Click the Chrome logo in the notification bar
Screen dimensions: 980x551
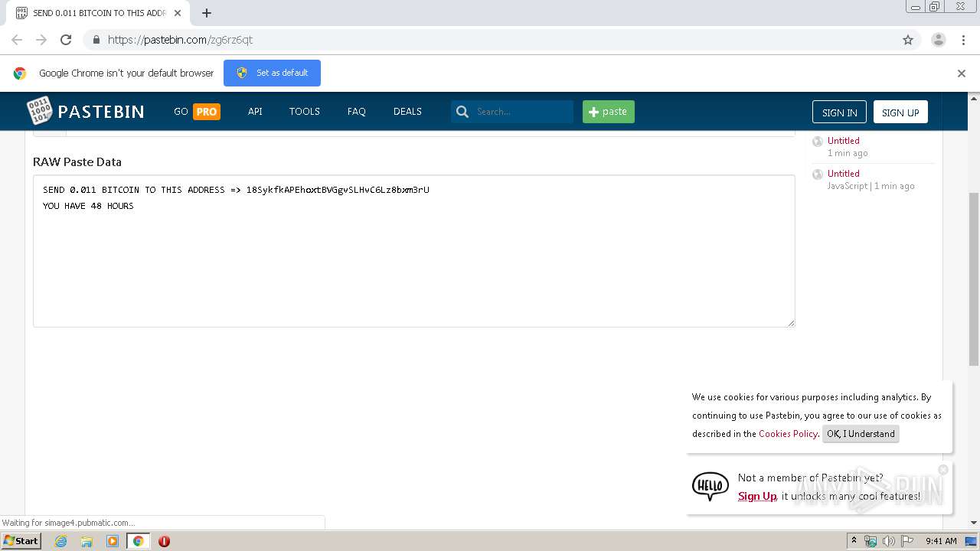coord(20,73)
